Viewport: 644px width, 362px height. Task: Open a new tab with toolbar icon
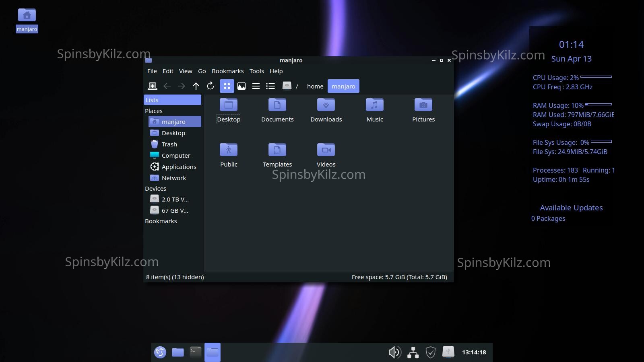pos(153,86)
